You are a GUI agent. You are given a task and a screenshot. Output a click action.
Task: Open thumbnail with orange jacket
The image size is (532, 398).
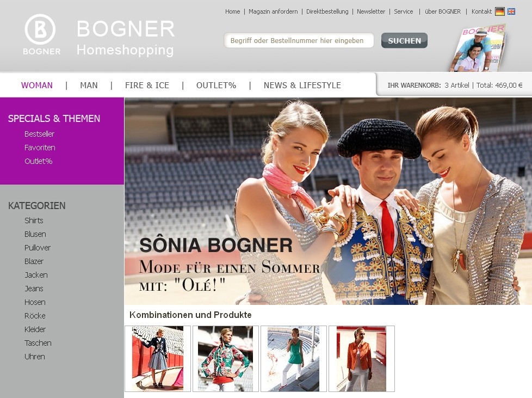point(361,359)
